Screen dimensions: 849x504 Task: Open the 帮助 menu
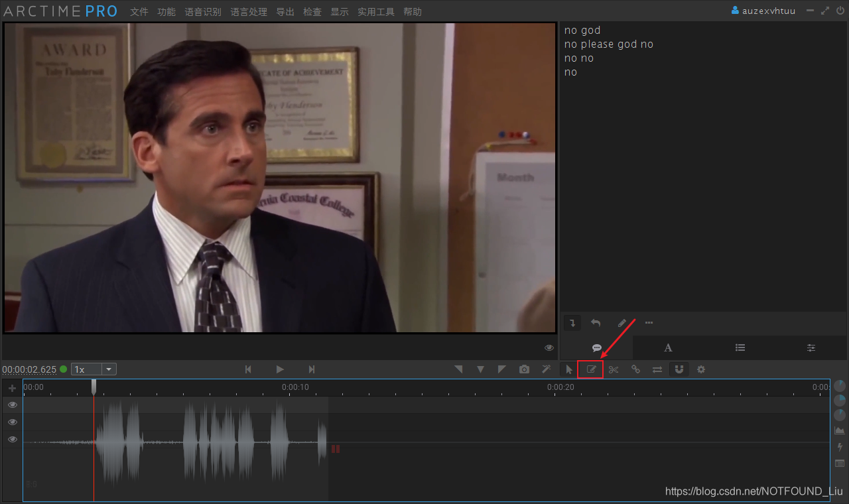coord(413,11)
